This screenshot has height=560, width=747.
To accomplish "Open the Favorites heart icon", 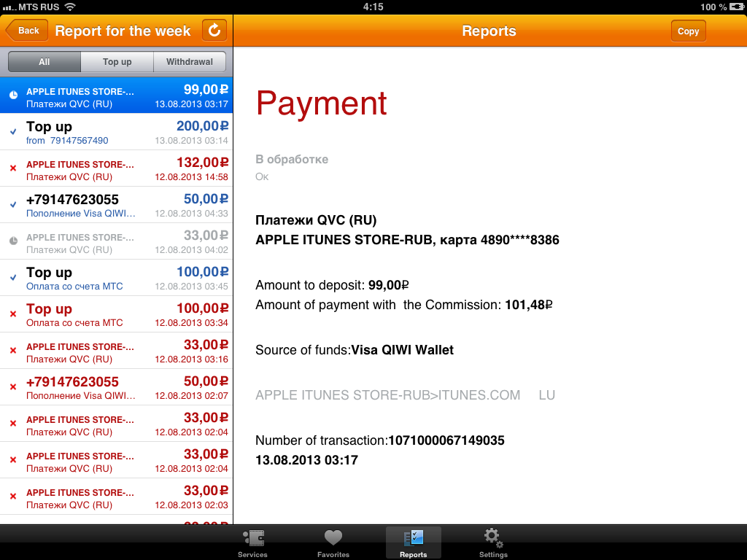I will pyautogui.click(x=333, y=538).
